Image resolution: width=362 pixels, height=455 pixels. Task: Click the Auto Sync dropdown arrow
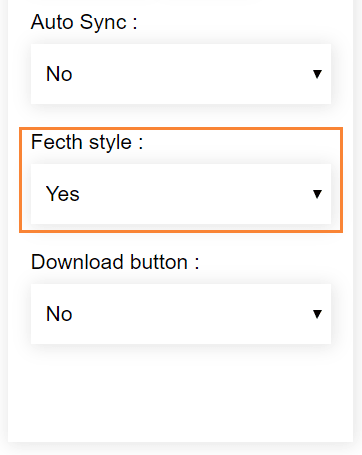tap(317, 74)
